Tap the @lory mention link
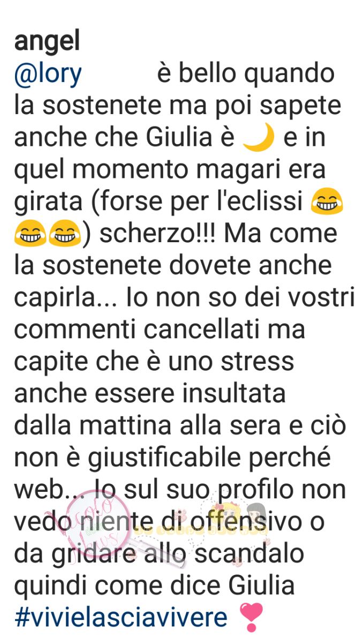This screenshot has height=643, width=364. (x=48, y=75)
